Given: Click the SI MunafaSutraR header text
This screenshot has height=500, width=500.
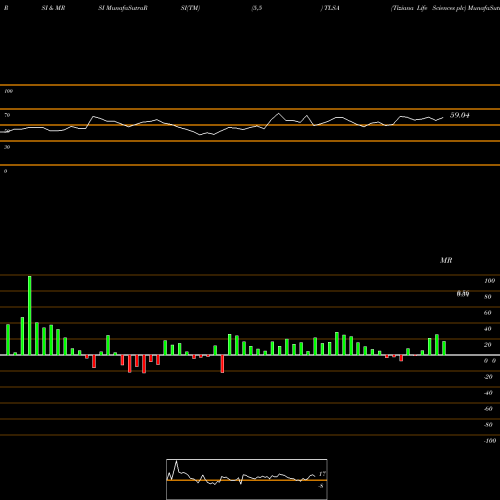Looking at the screenshot, I should (x=123, y=8).
